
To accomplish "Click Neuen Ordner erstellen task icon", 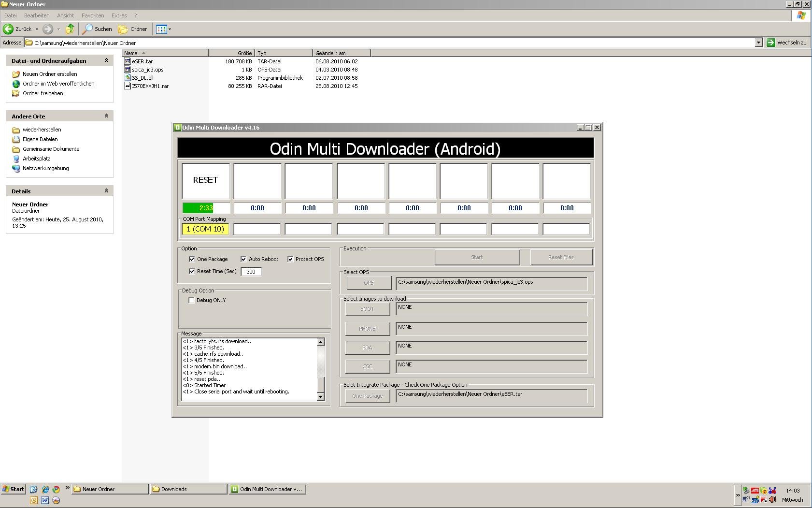I will pyautogui.click(x=16, y=74).
